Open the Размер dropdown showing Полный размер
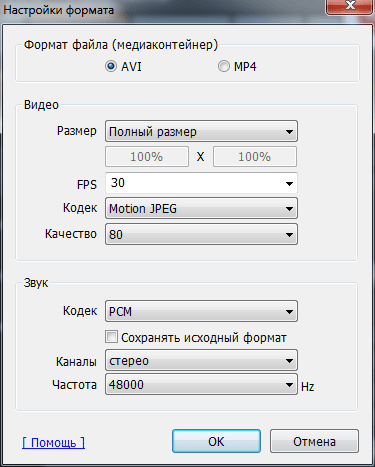This screenshot has height=467, width=375. click(x=201, y=131)
